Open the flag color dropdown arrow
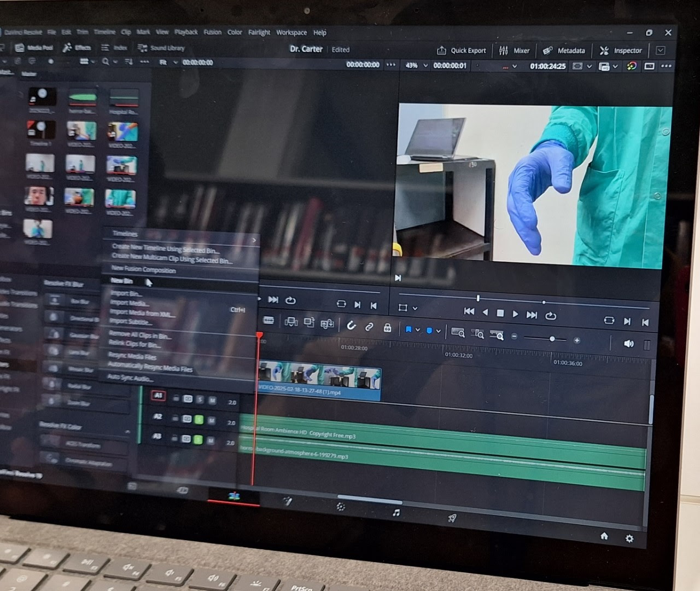The height and width of the screenshot is (591, 700). click(x=418, y=330)
